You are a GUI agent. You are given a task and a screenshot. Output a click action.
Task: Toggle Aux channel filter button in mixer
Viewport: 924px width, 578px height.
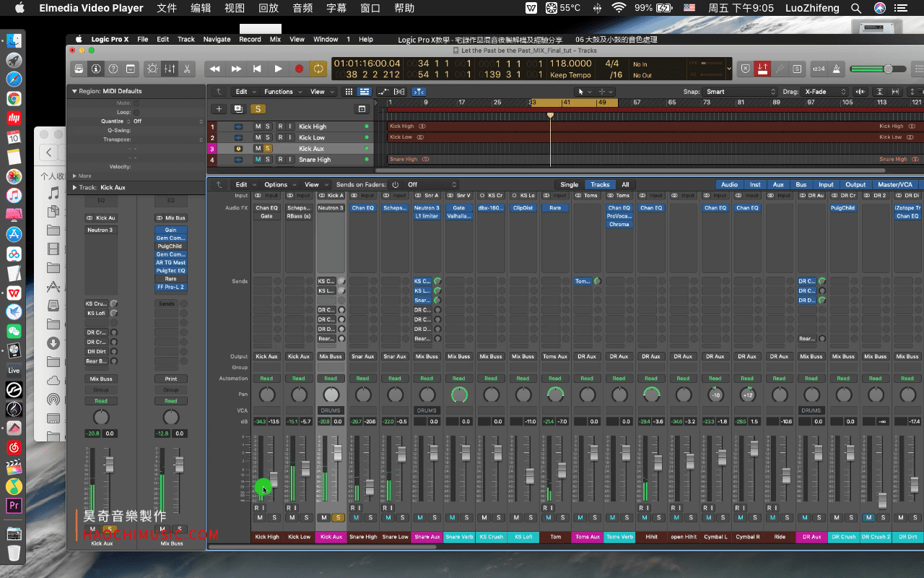tap(778, 184)
